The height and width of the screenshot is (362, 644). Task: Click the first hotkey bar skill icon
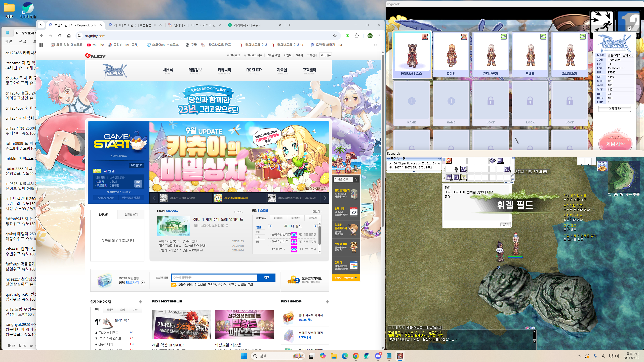[449, 161]
